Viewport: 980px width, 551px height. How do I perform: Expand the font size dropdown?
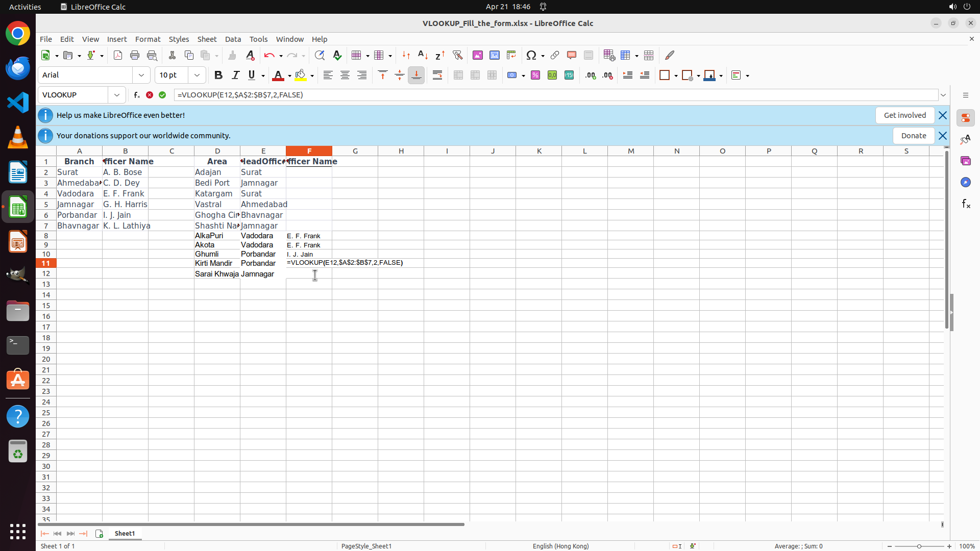pos(197,76)
